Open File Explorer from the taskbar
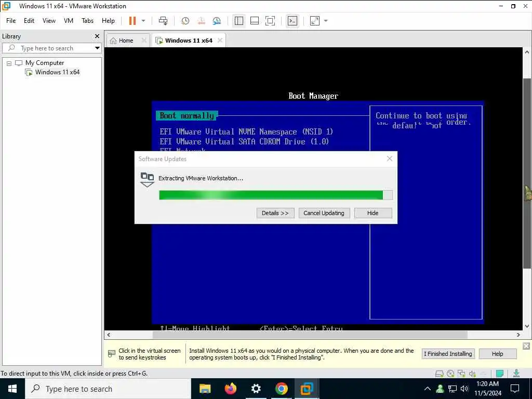The height and width of the screenshot is (399, 532). 205,389
